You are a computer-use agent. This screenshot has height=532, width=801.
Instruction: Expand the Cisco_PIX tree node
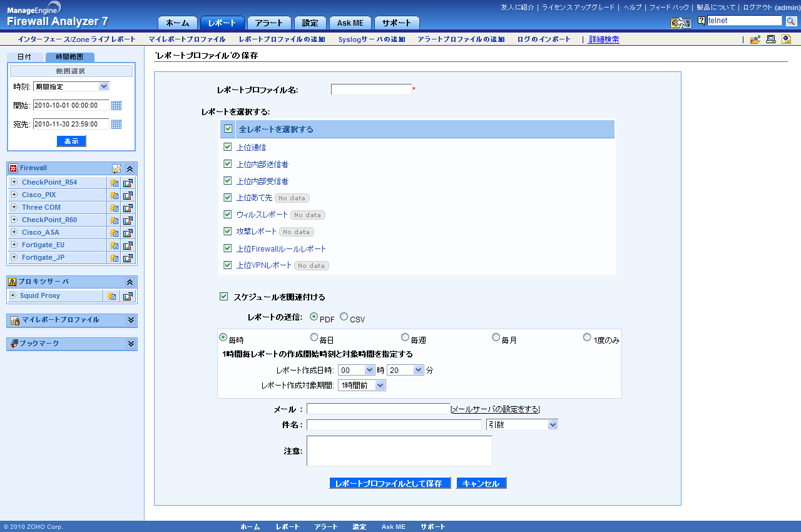point(14,195)
